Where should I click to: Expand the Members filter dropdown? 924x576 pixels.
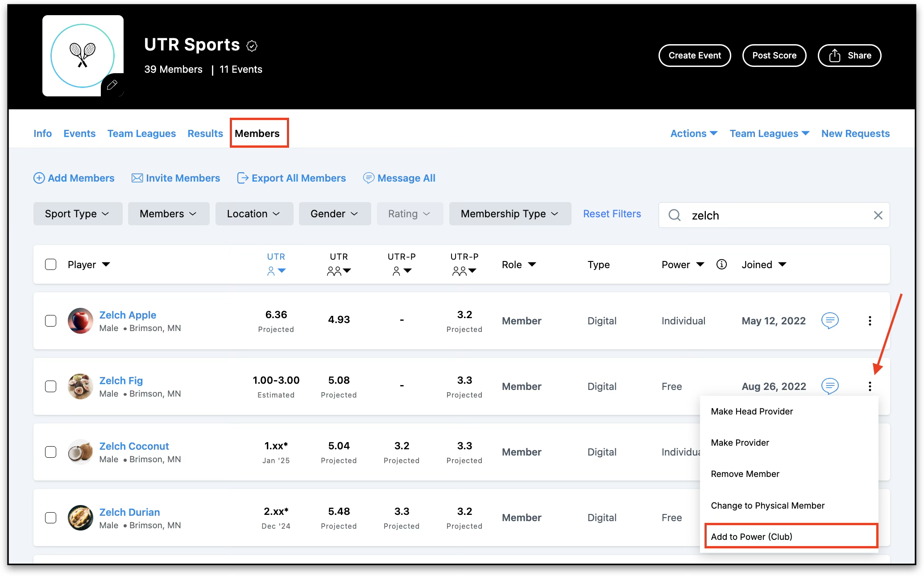[169, 214]
